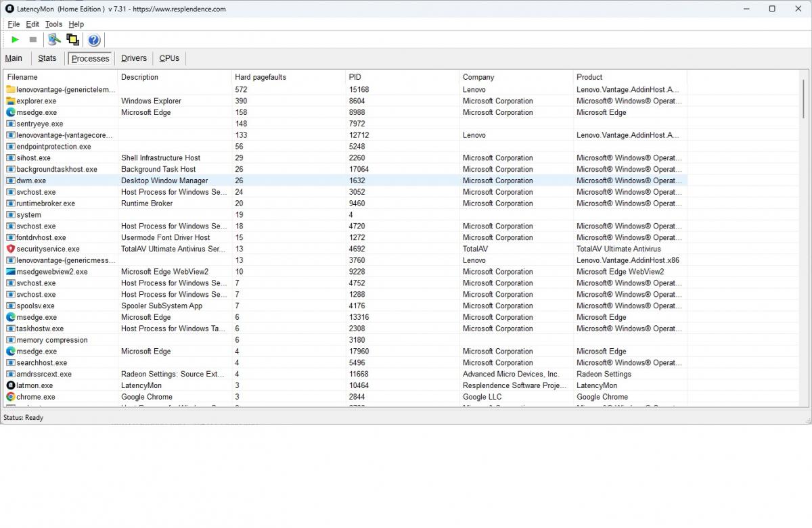
Task: Start the latency monitor with the green play icon
Action: tap(15, 40)
